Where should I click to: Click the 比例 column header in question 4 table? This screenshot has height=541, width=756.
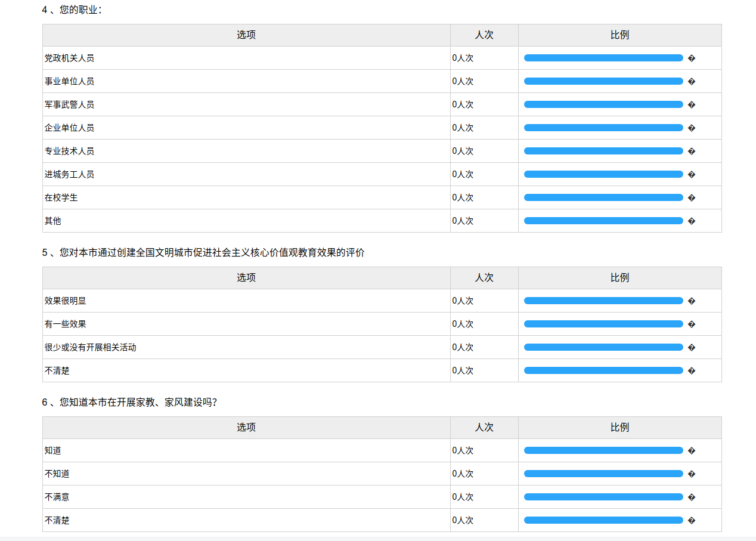(x=619, y=35)
